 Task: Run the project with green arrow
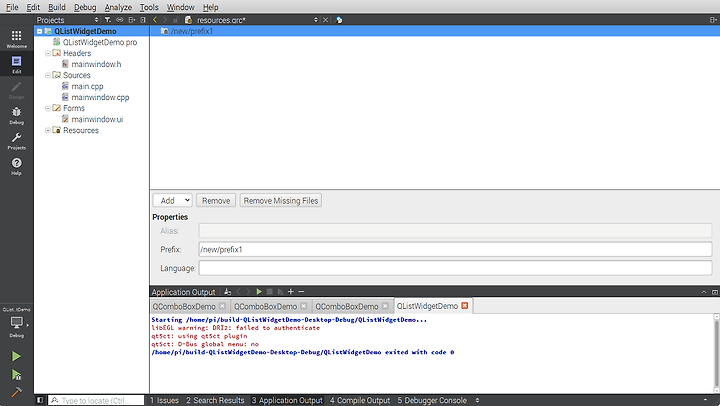(x=16, y=356)
